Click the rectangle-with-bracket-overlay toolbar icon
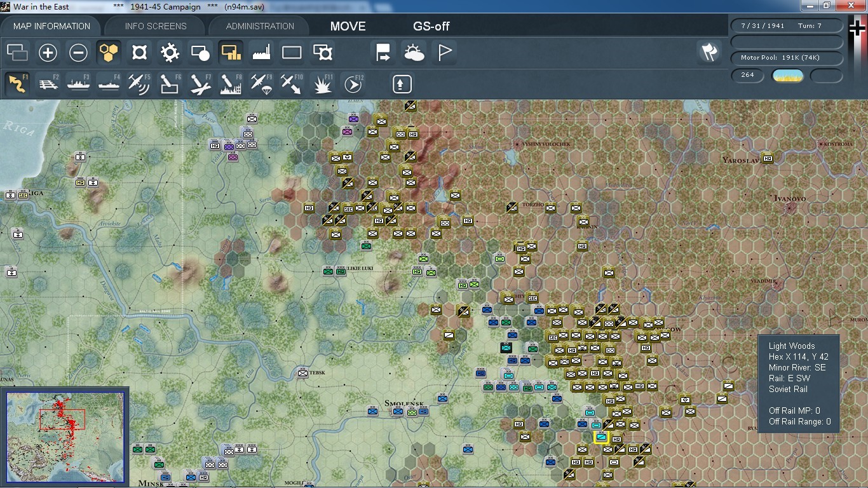Screen dimensions: 868x488 tap(322, 52)
